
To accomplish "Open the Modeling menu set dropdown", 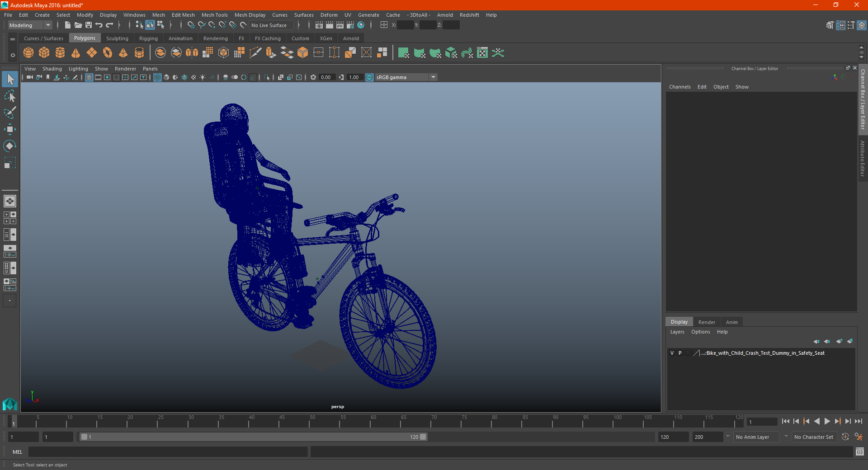I will click(x=30, y=25).
